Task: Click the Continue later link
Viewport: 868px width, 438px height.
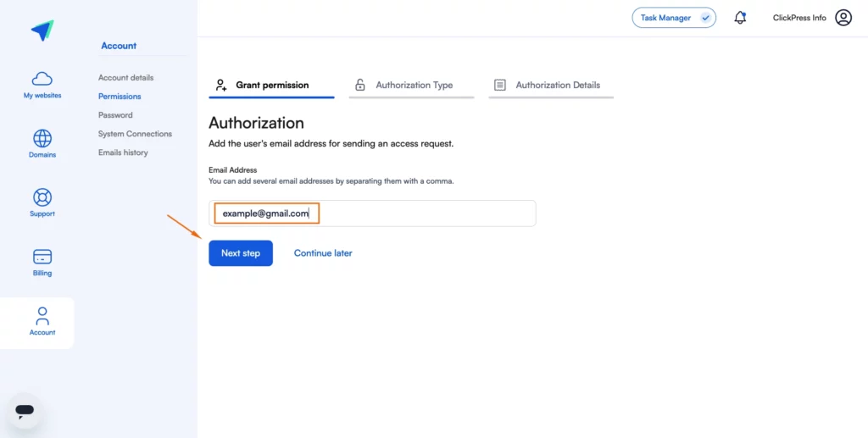Action: [x=323, y=253]
